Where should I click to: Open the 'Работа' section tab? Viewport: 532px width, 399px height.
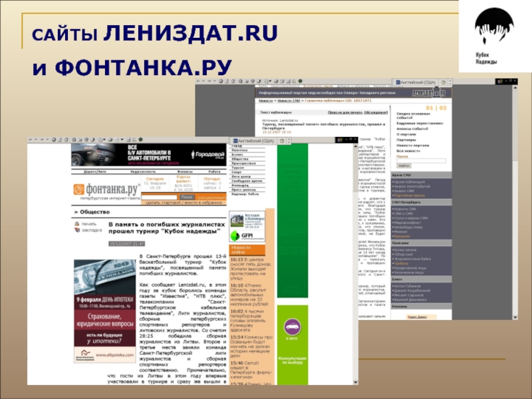pyautogui.click(x=214, y=172)
